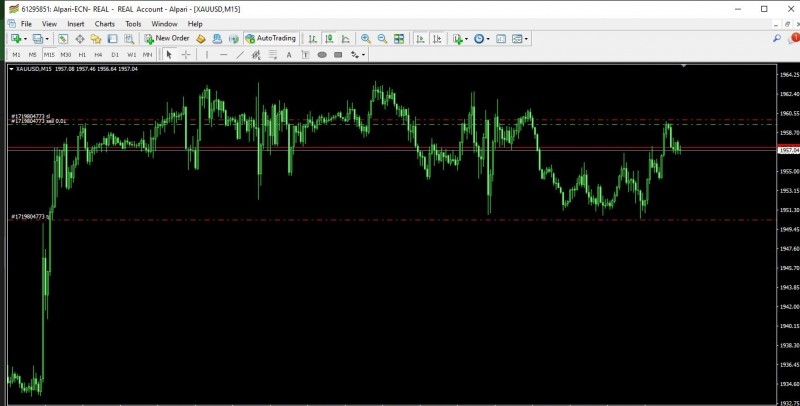Launch MetaEditor yellow book icon
The height and width of the screenshot is (406, 800).
coord(201,39)
